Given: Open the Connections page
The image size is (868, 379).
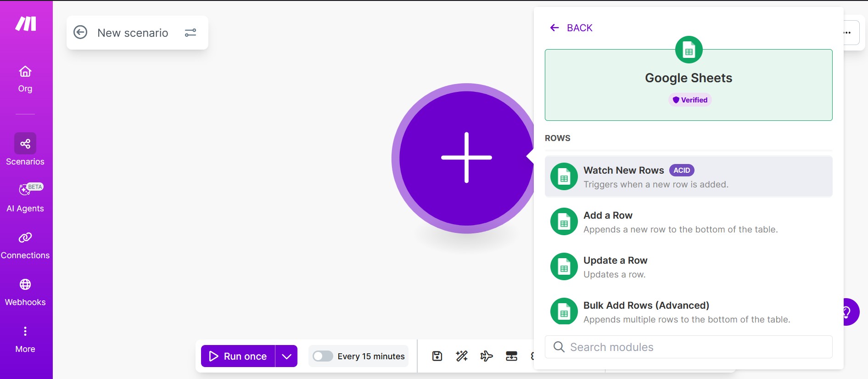Looking at the screenshot, I should point(25,245).
